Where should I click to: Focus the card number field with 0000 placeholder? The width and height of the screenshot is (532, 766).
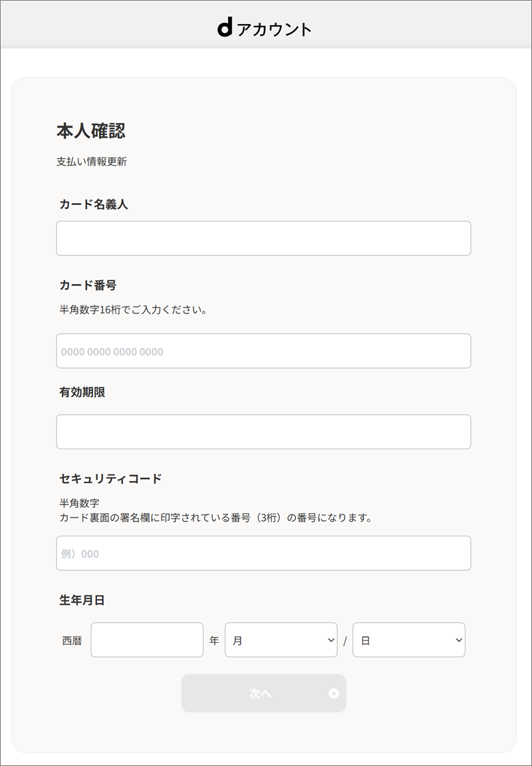(263, 351)
